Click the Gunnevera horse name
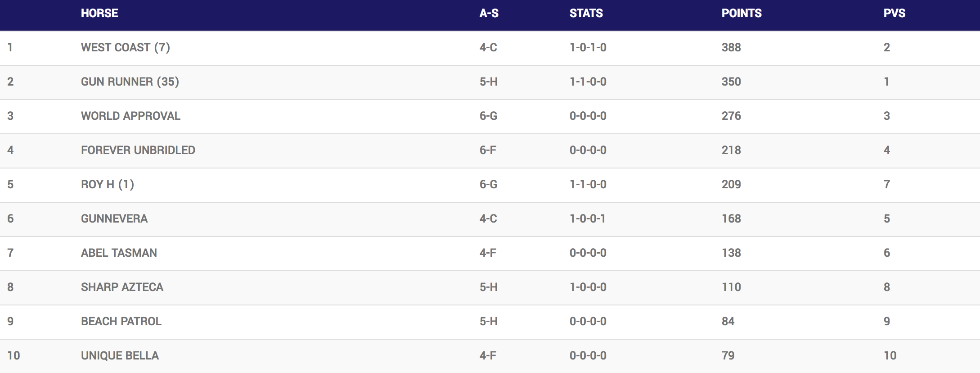This screenshot has width=980, height=373. pos(114,219)
